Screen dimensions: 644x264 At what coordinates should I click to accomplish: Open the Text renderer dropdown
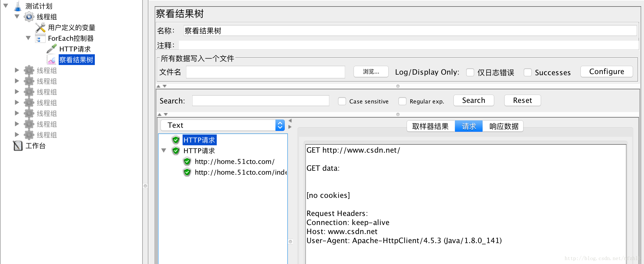point(222,125)
